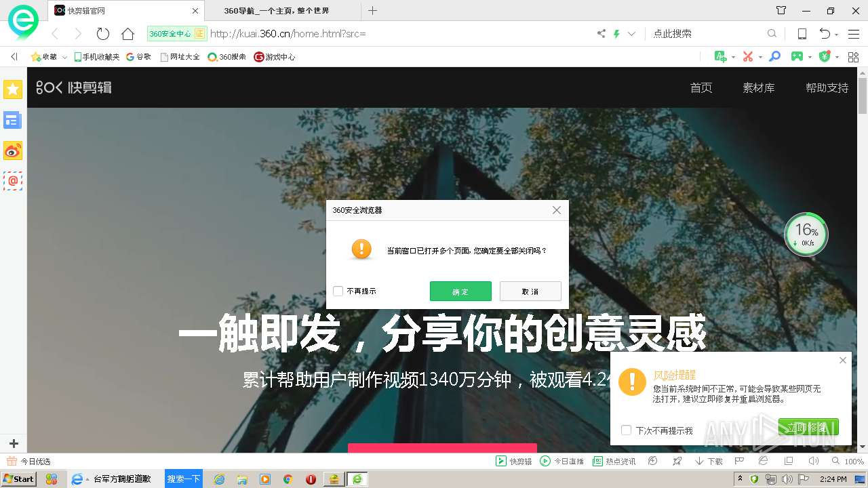868x488 pixels.
Task: Open the Weibo sidebar icon
Action: [13, 150]
